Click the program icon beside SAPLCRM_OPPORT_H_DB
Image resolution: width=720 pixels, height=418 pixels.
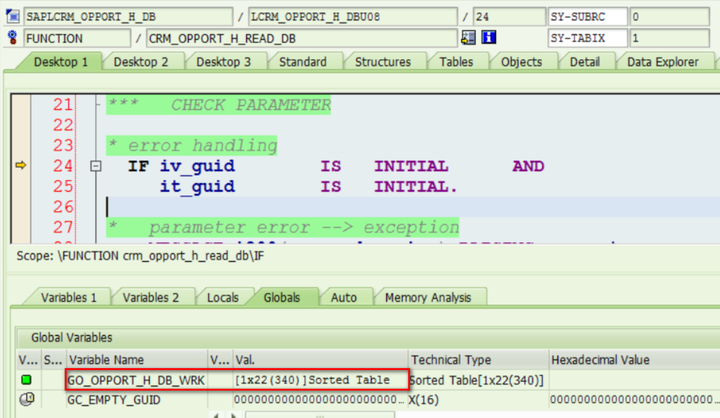[x=12, y=17]
